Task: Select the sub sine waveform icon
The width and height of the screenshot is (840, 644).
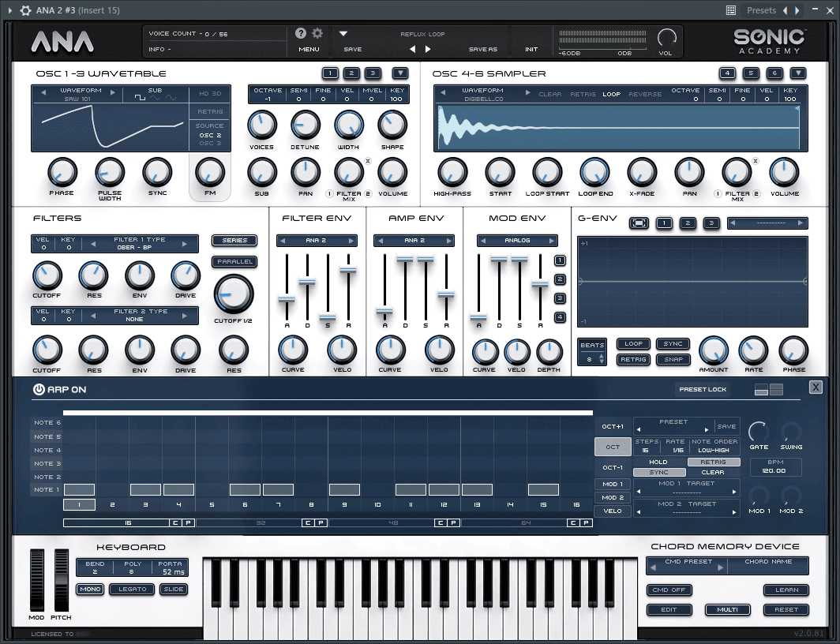Action: click(x=171, y=98)
